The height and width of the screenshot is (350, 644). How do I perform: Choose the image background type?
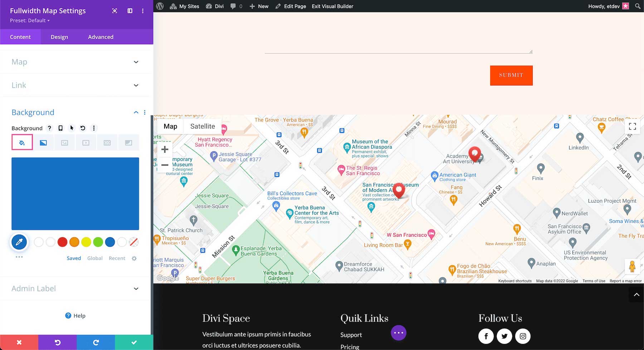coord(64,142)
